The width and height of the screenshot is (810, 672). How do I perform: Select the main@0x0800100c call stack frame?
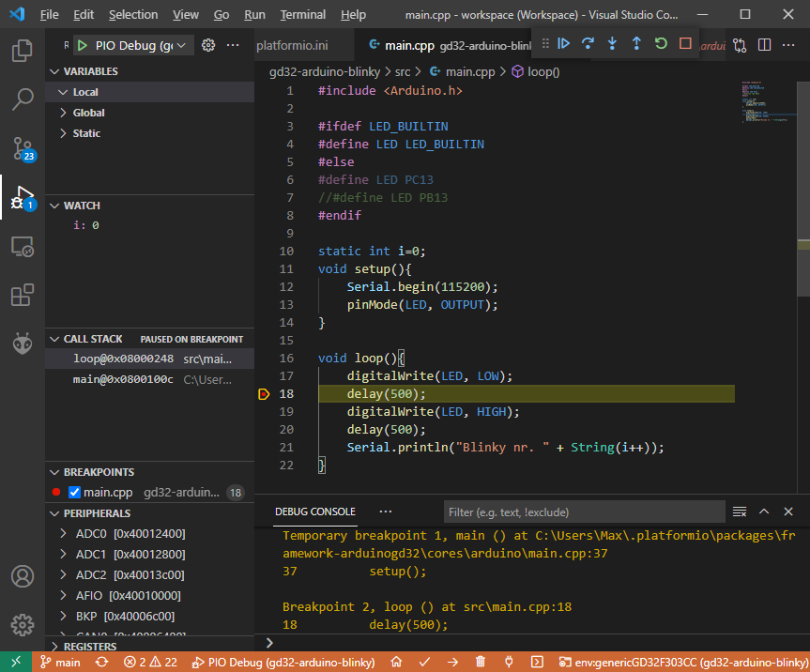[x=122, y=379]
